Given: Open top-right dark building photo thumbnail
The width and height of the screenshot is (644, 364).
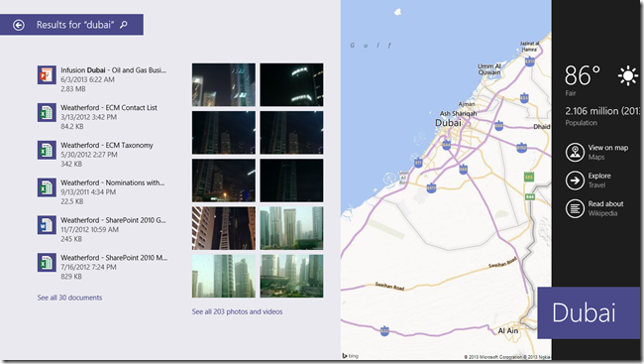Looking at the screenshot, I should (291, 84).
